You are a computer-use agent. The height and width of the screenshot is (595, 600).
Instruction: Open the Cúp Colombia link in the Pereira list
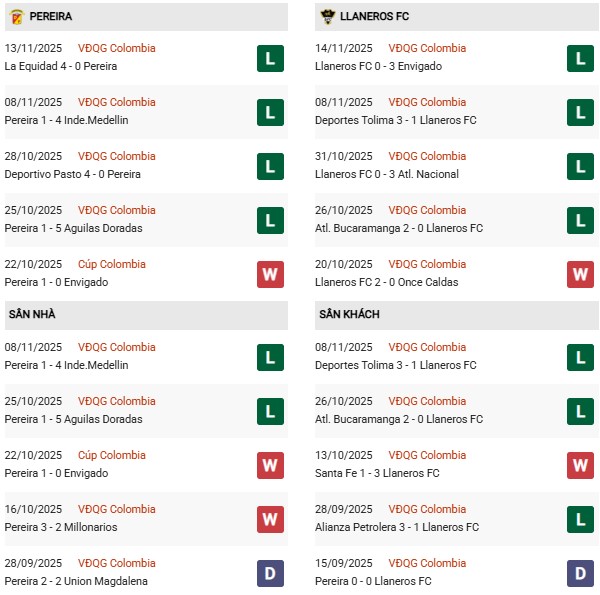point(111,264)
